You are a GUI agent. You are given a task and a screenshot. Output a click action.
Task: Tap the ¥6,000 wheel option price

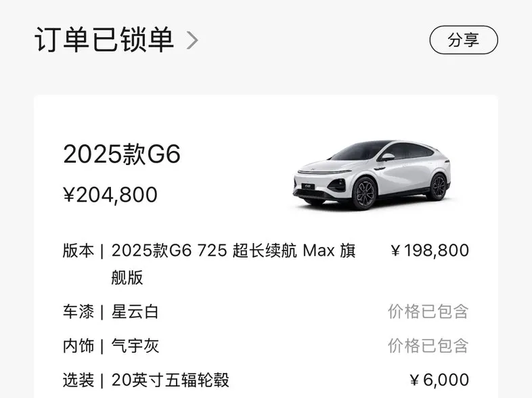(439, 380)
